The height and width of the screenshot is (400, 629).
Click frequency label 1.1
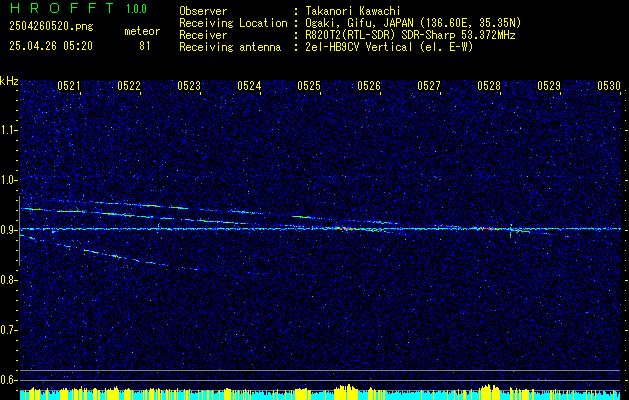[x=7, y=130]
